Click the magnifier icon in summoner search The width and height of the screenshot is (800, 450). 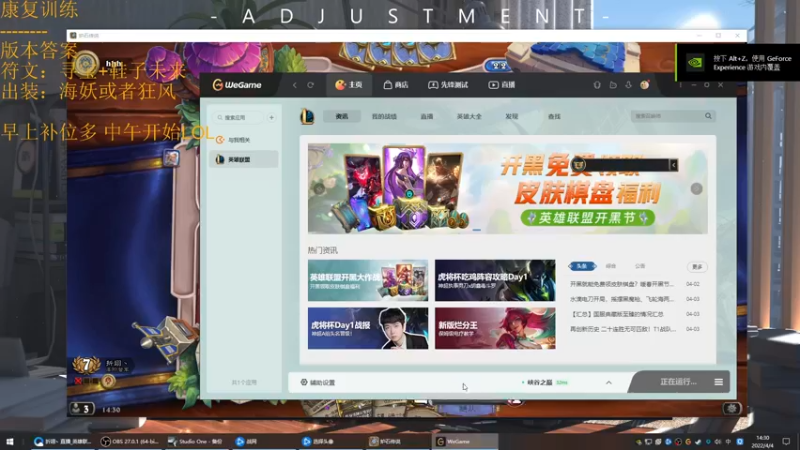tap(708, 116)
